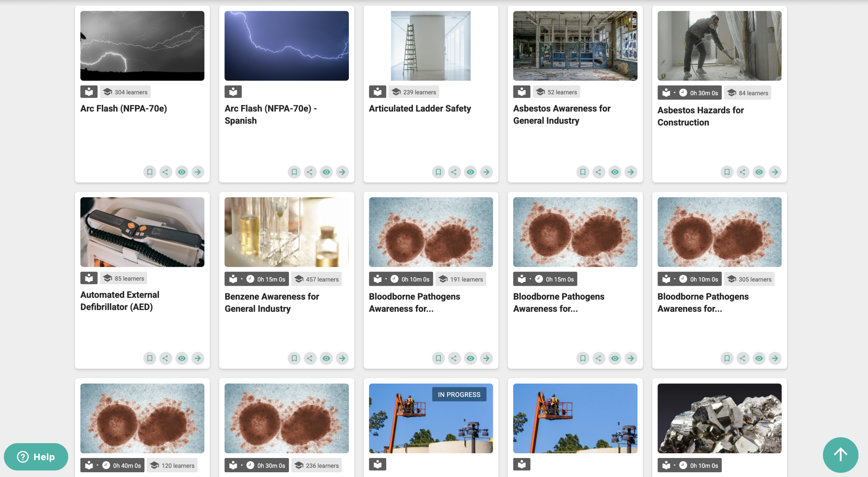Click the pyrite mineral course thumbnail
The width and height of the screenshot is (868, 477).
[x=719, y=418]
